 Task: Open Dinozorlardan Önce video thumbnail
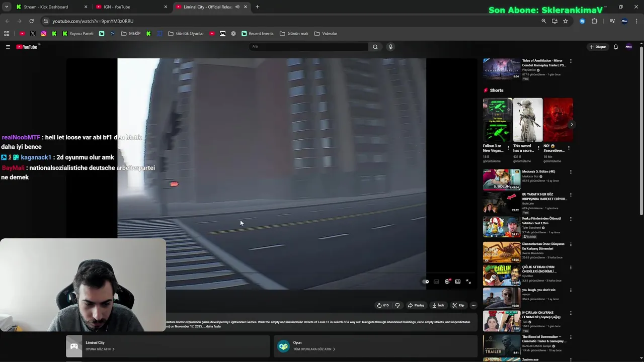coord(502,252)
